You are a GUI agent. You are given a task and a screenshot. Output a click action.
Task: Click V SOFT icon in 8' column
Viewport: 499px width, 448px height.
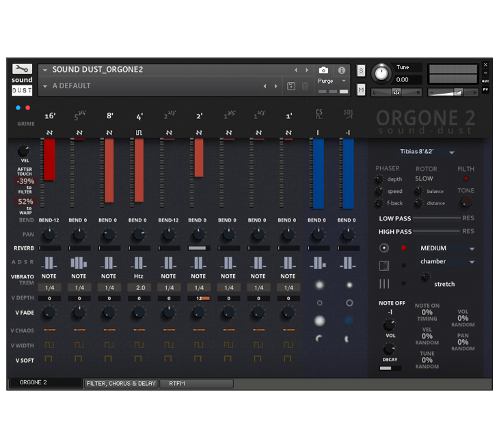(x=108, y=359)
